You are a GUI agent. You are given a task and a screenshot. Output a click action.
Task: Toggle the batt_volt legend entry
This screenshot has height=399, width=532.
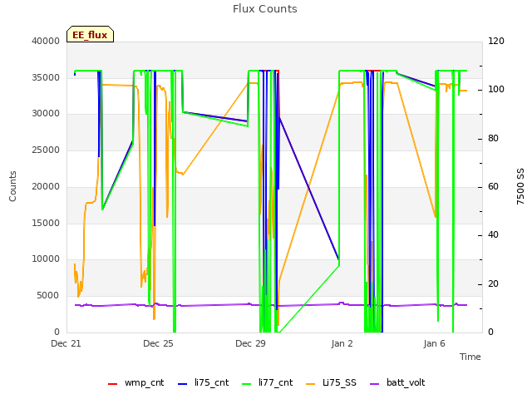397,382
